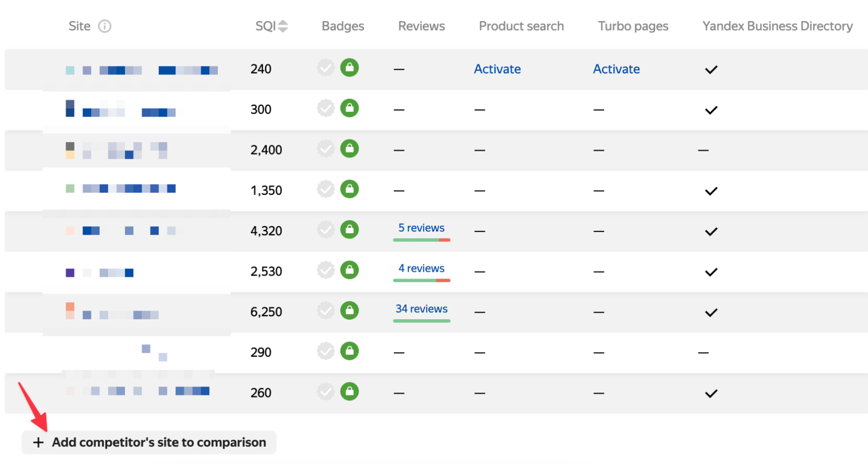The width and height of the screenshot is (868, 465).
Task: Click the Business Directory checkmark in the 1,350 row
Action: 711,191
